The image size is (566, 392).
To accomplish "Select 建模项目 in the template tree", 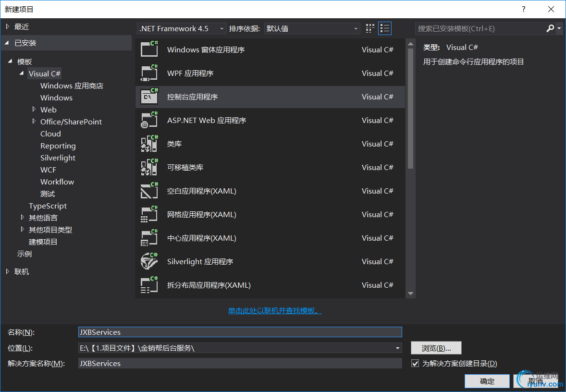I will (43, 242).
